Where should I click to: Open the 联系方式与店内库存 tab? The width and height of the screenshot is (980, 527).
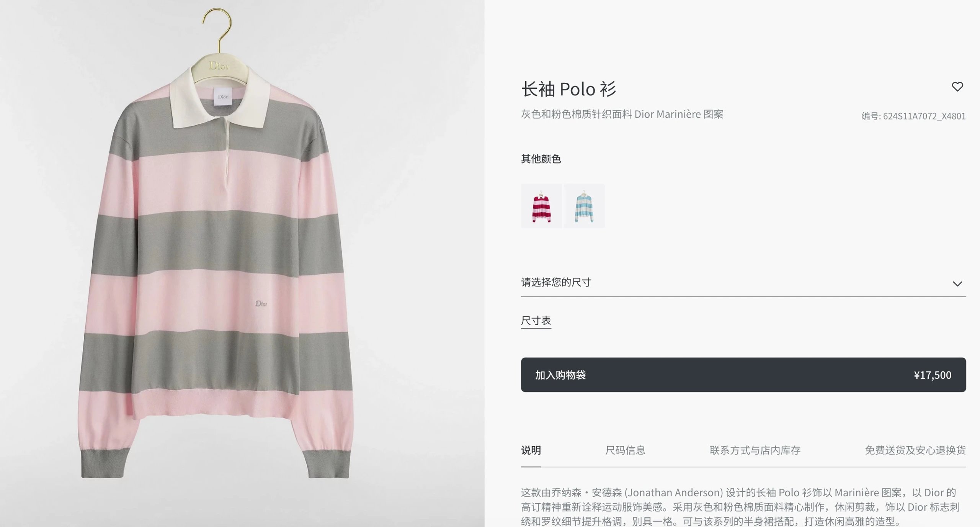755,450
